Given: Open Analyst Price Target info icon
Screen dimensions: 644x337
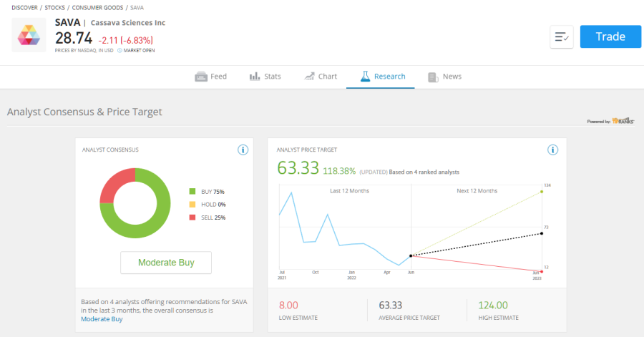Looking at the screenshot, I should (x=553, y=150).
